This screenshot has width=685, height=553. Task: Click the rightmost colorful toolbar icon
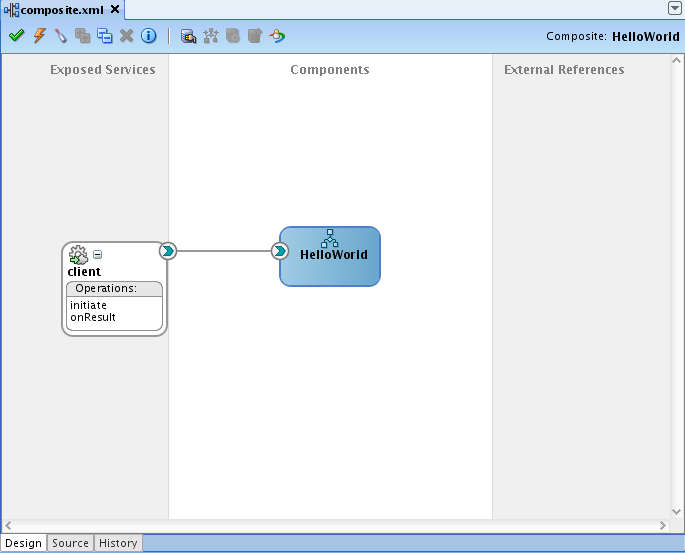[x=277, y=36]
